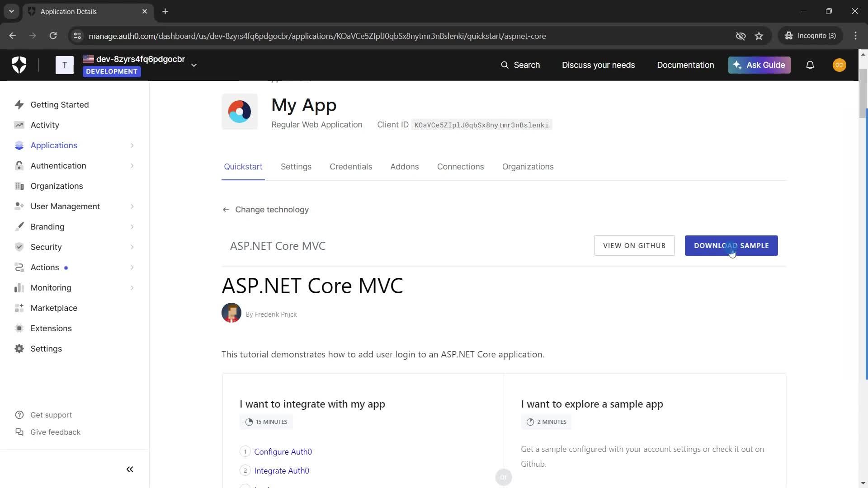
Task: Click the Settings gear icon in sidebar
Action: pyautogui.click(x=19, y=349)
